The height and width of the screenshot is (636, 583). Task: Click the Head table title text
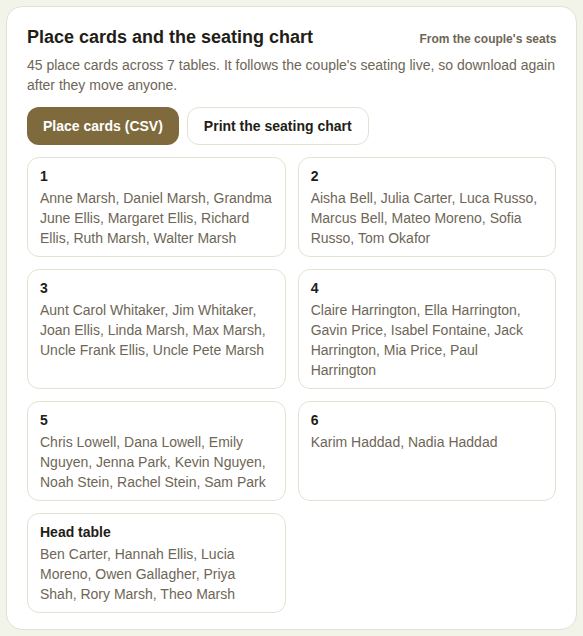point(75,532)
